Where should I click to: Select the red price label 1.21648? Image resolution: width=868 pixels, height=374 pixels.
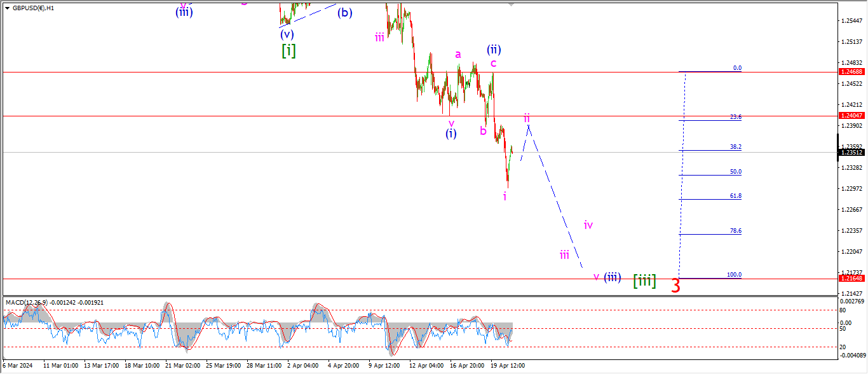point(851,279)
